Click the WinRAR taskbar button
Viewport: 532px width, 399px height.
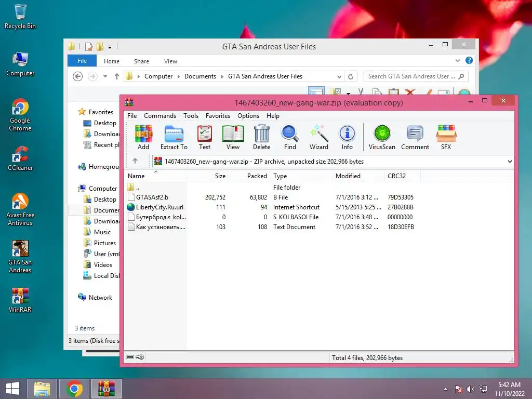pos(106,389)
